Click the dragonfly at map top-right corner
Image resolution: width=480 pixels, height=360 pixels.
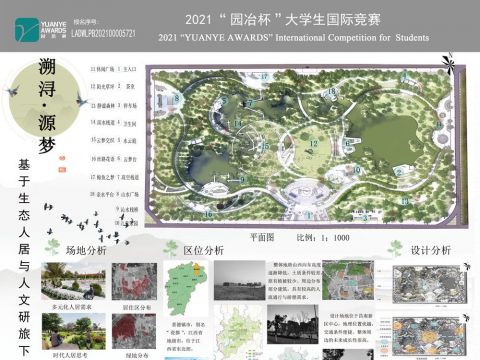tap(448, 62)
